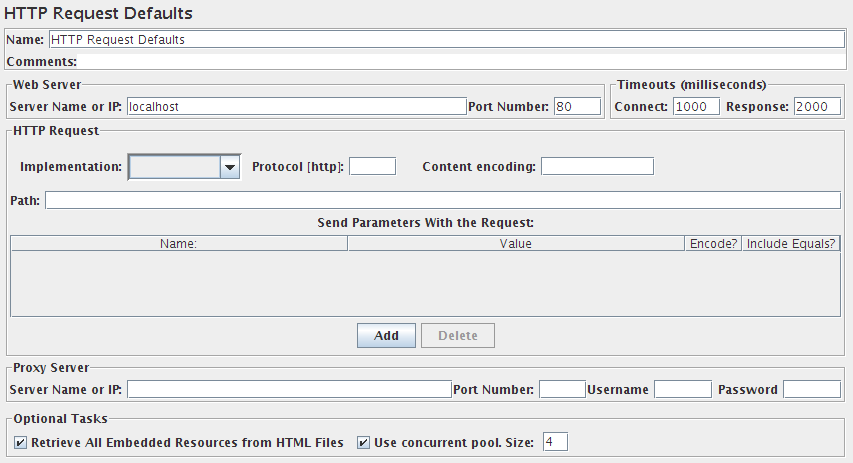Click the Value column header
The height and width of the screenshot is (463, 853).
click(x=516, y=243)
